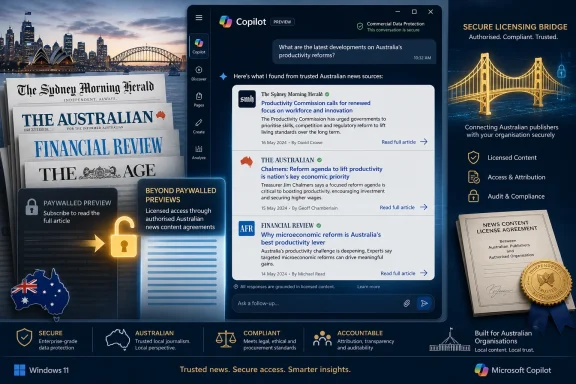
Task: Open the Create sidebar icon
Action: click(199, 126)
